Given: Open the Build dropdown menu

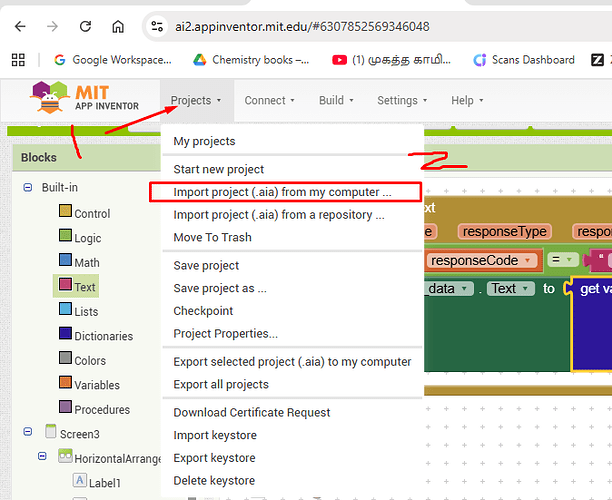Looking at the screenshot, I should [x=335, y=100].
